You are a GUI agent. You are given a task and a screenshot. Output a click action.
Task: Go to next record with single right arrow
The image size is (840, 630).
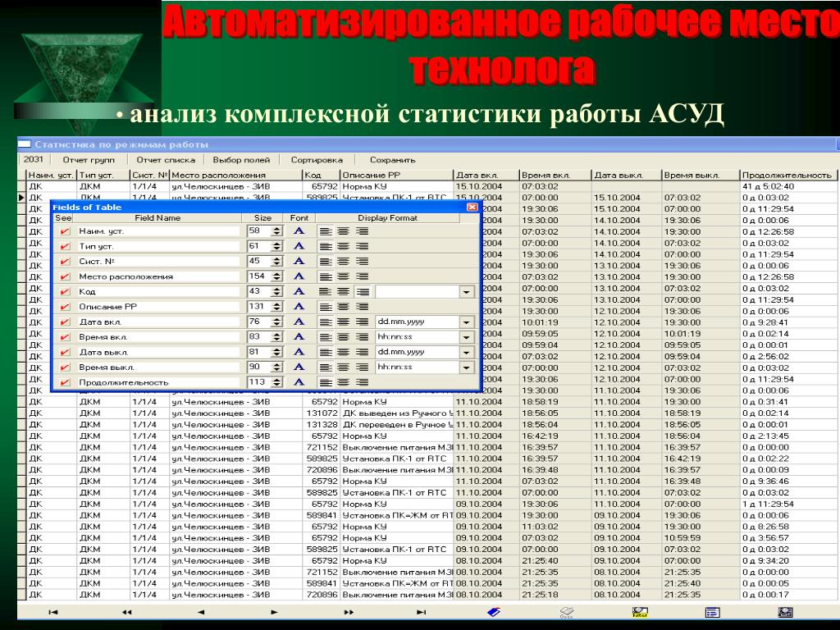(274, 612)
